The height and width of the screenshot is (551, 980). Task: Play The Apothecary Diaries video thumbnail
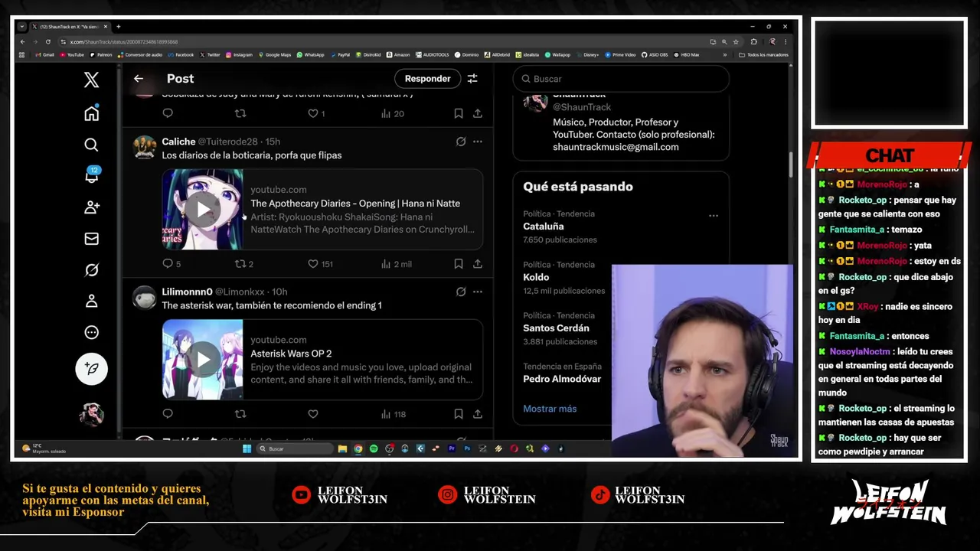203,209
